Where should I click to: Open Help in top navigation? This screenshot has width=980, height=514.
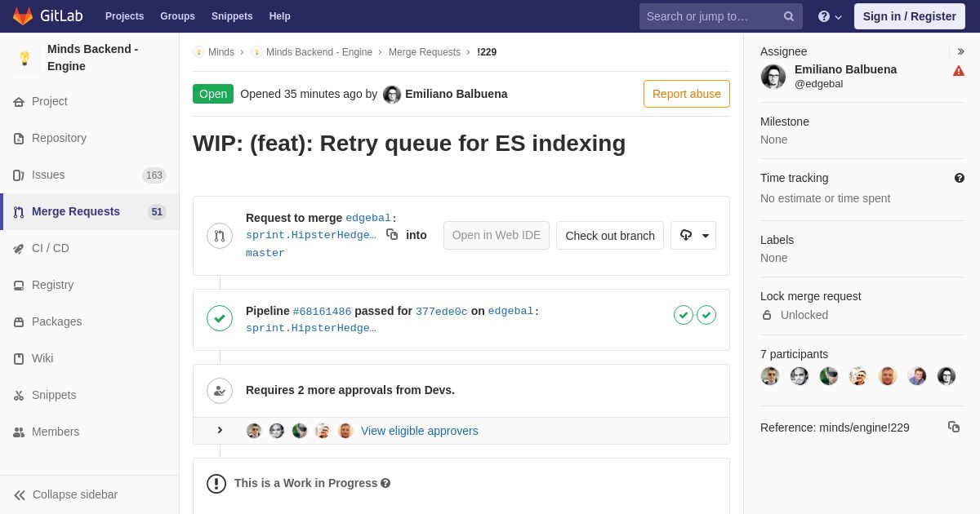coord(280,16)
